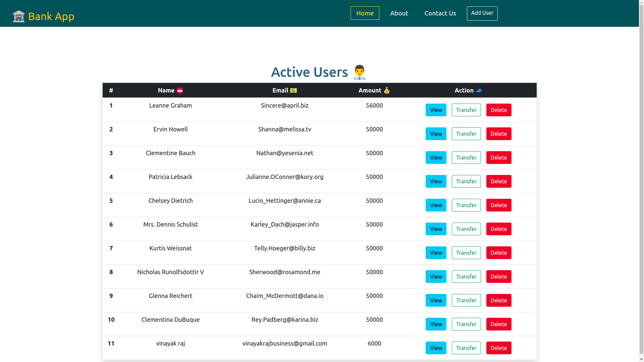View details for Leanne Graham
644x362 pixels.
tap(436, 110)
